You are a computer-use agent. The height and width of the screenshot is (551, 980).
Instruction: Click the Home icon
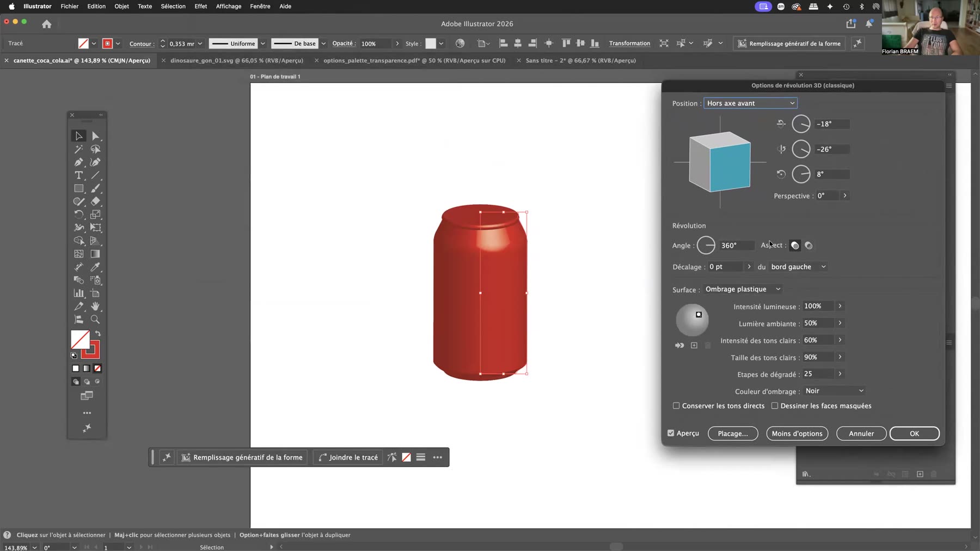(47, 24)
